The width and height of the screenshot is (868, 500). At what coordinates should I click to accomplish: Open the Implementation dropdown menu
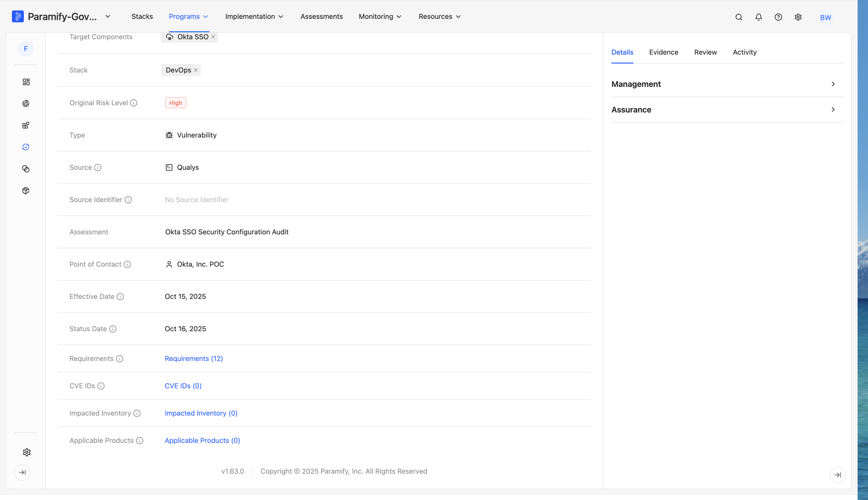[x=255, y=16]
